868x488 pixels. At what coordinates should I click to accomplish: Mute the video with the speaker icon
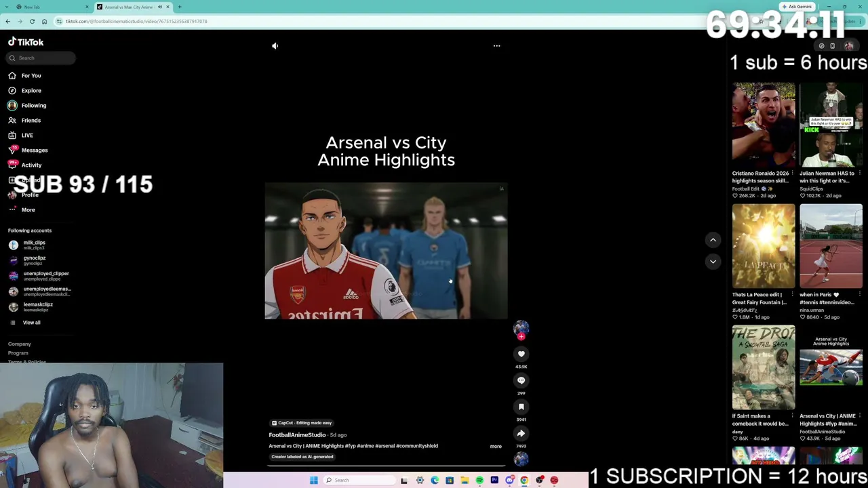[x=275, y=46]
